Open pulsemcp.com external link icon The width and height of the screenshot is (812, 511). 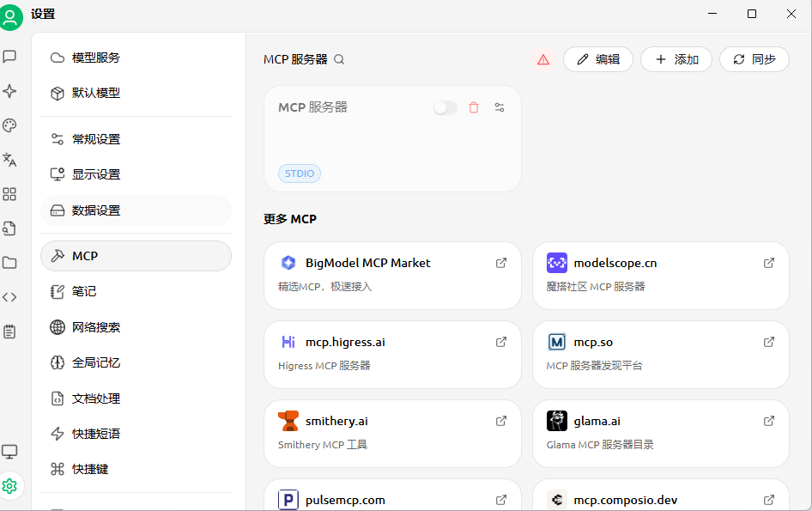(x=500, y=500)
